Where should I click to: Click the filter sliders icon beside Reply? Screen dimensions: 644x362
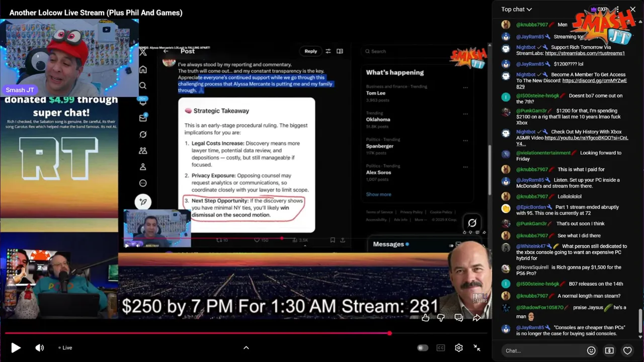pos(328,51)
